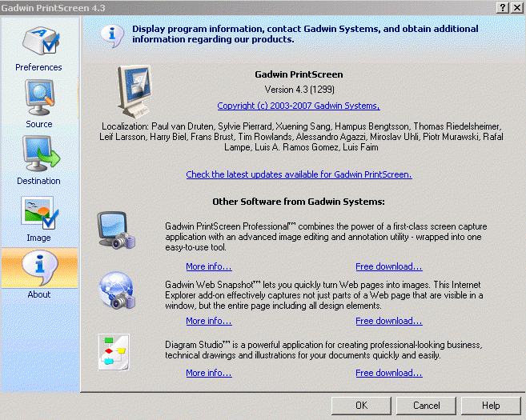This screenshot has width=526, height=420.
Task: Select the Image picture icon
Action: coord(40,212)
